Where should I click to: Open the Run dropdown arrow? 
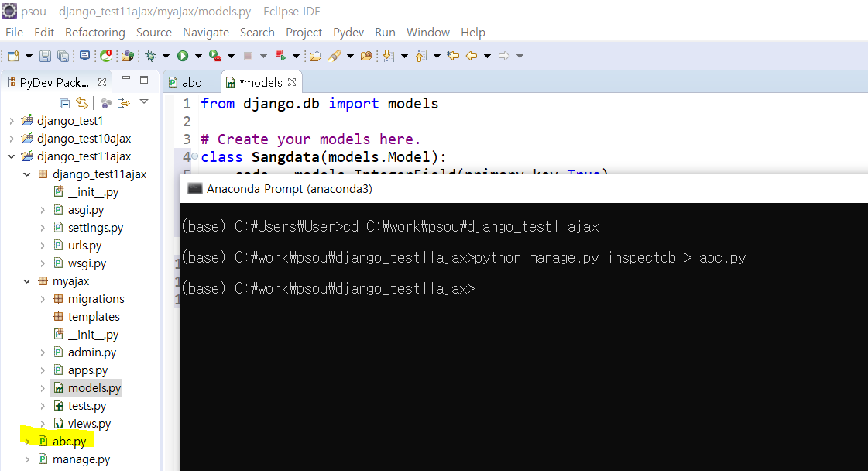tap(198, 56)
